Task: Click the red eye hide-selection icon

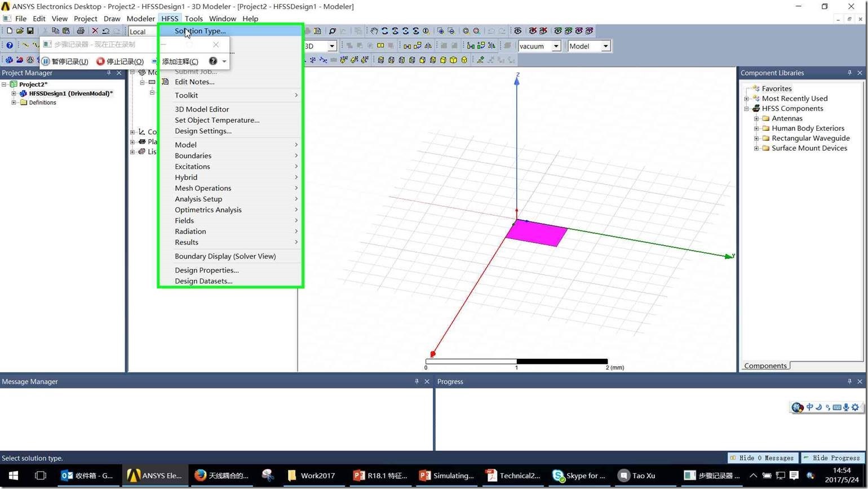Action: pos(533,31)
